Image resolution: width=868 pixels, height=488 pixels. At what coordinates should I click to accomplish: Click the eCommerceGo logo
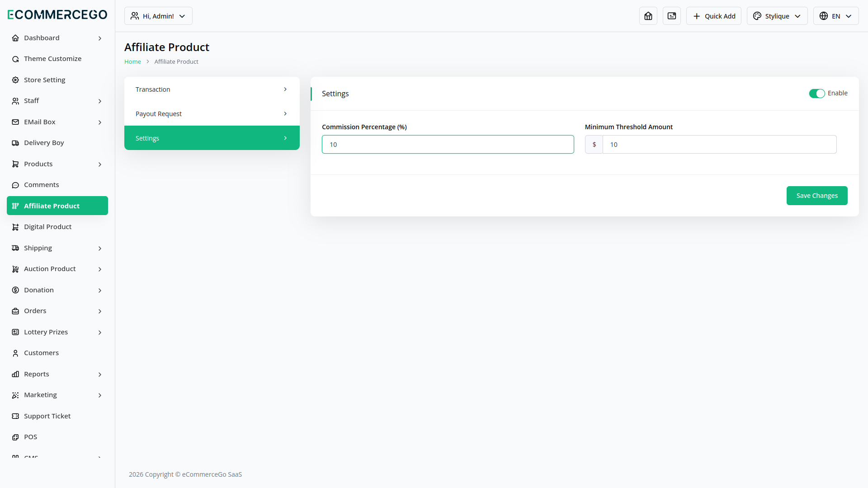(x=57, y=14)
